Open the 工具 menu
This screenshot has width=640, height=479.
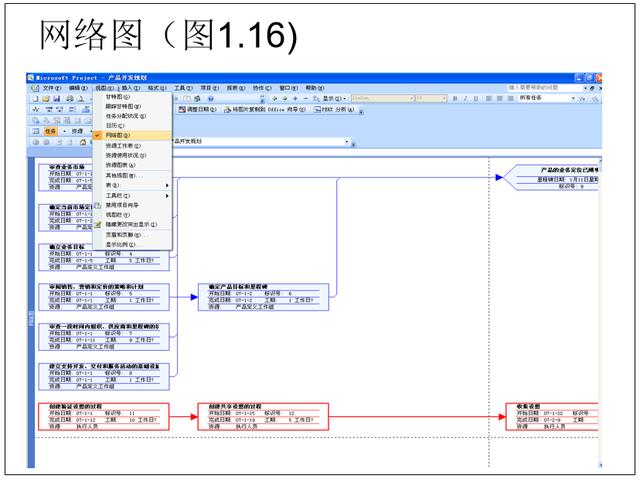(183, 88)
